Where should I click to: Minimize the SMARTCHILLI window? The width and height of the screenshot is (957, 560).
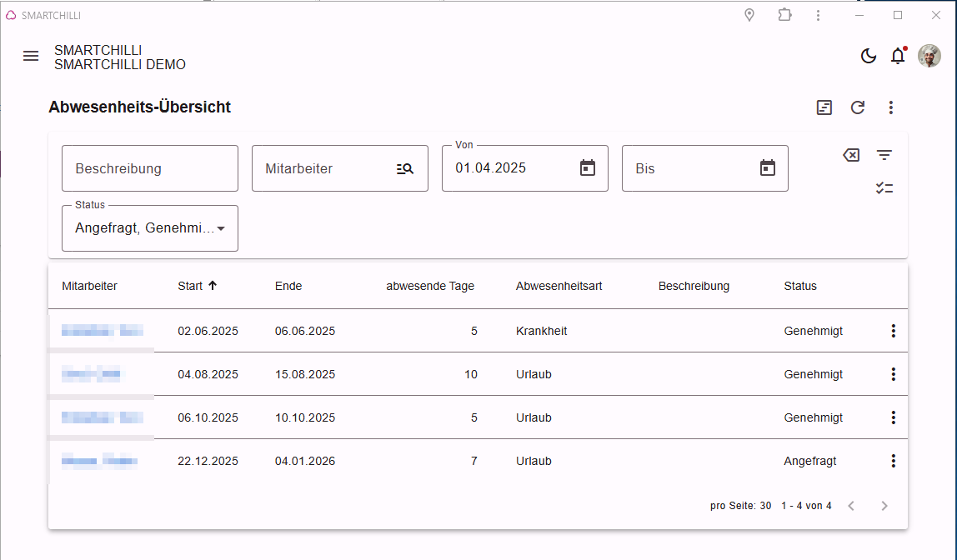pyautogui.click(x=859, y=15)
